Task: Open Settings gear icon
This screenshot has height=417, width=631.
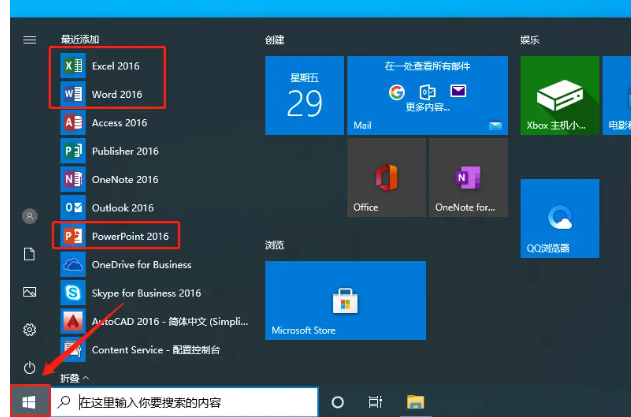Action: (29, 330)
